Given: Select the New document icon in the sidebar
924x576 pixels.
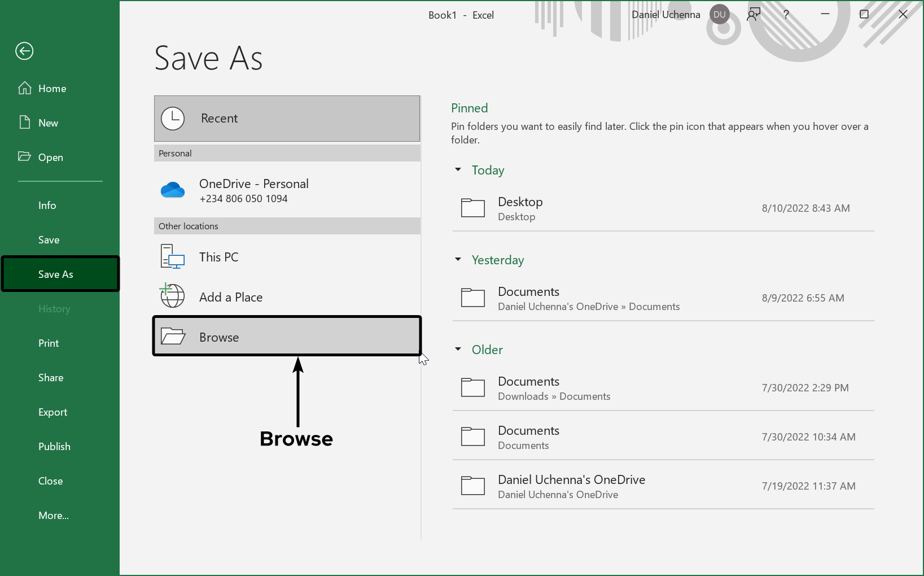Looking at the screenshot, I should (x=25, y=122).
